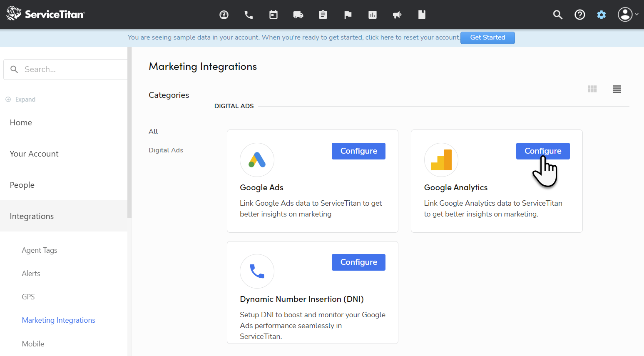Click the Google Analytics card title
This screenshot has height=356, width=644.
[x=456, y=188]
